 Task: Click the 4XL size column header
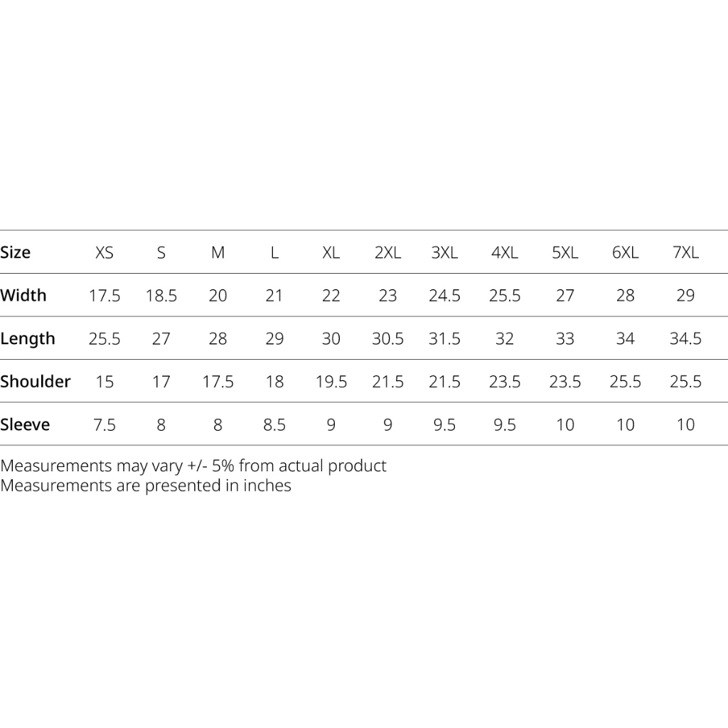click(x=504, y=252)
